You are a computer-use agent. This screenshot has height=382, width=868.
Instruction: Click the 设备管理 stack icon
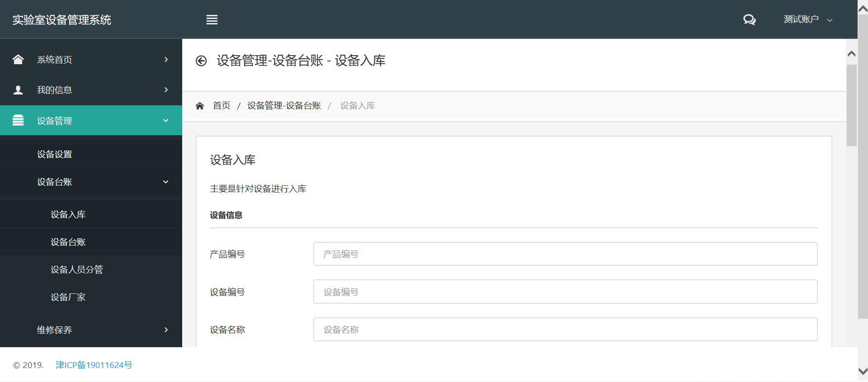(18, 120)
